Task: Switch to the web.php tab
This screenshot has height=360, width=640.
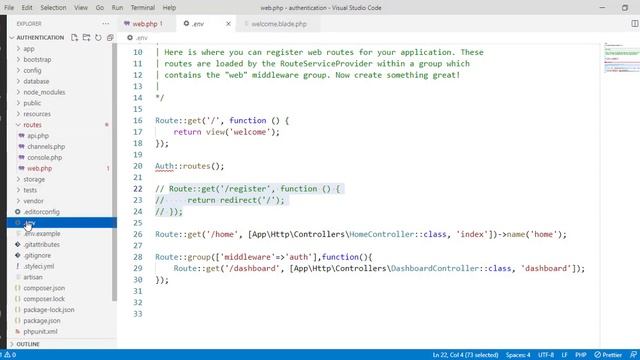Action: point(147,24)
